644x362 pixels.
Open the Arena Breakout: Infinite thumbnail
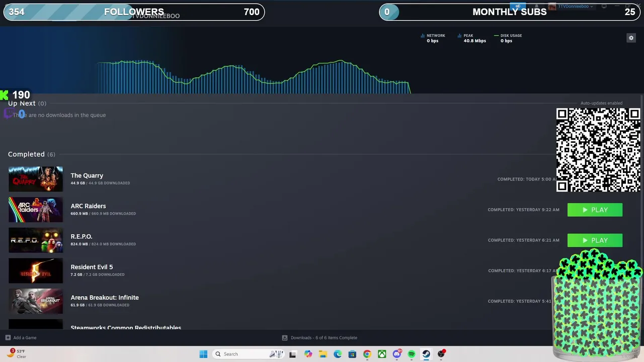coord(36,301)
